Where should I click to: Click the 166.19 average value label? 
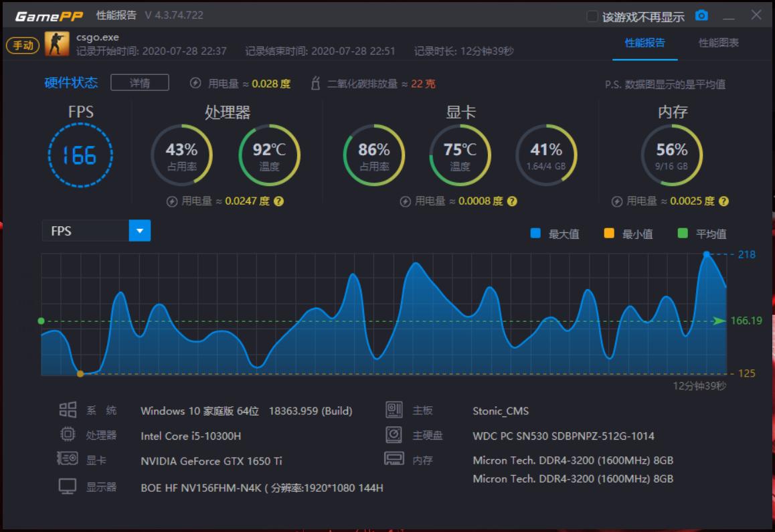[x=746, y=321]
